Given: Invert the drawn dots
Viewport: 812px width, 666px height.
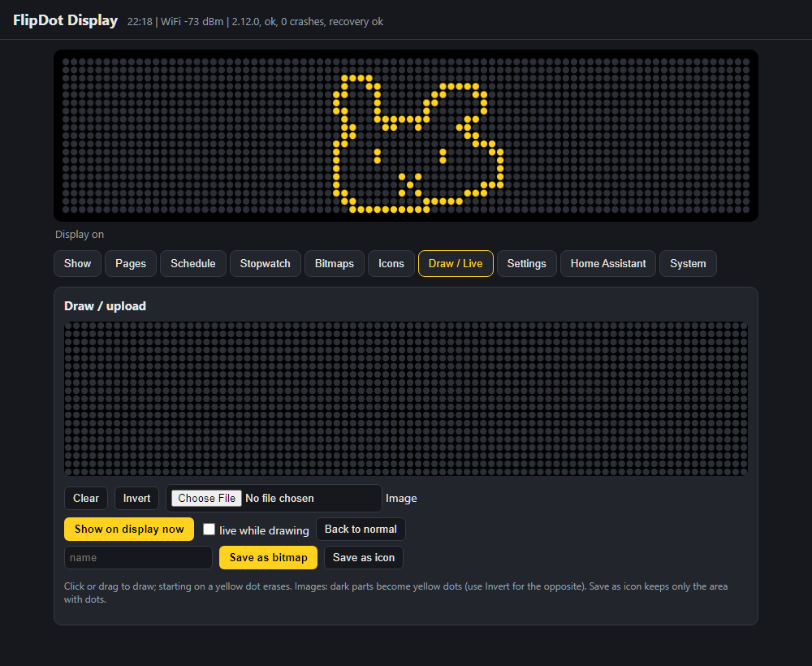Looking at the screenshot, I should (136, 498).
